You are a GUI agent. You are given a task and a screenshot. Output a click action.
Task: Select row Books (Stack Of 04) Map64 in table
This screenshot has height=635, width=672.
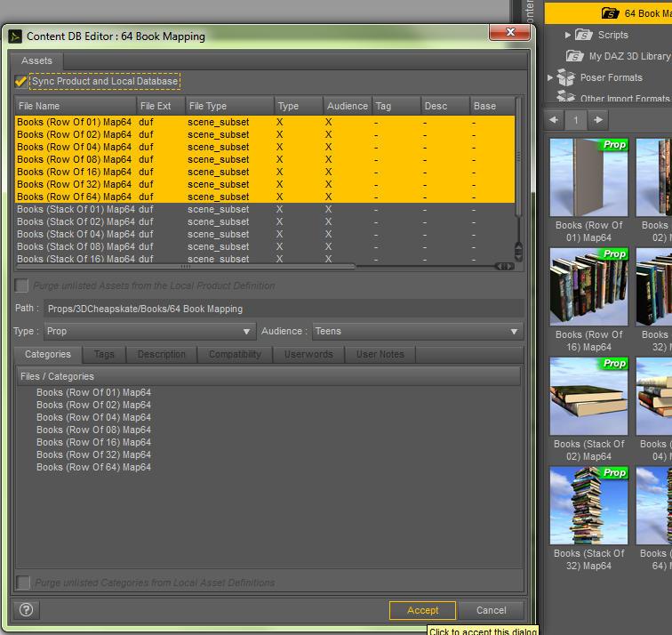[265, 234]
